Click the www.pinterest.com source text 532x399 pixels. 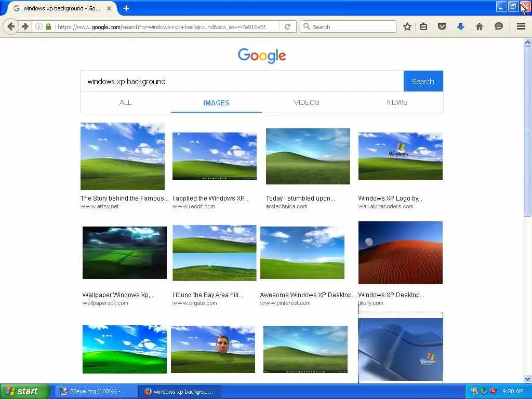285,303
